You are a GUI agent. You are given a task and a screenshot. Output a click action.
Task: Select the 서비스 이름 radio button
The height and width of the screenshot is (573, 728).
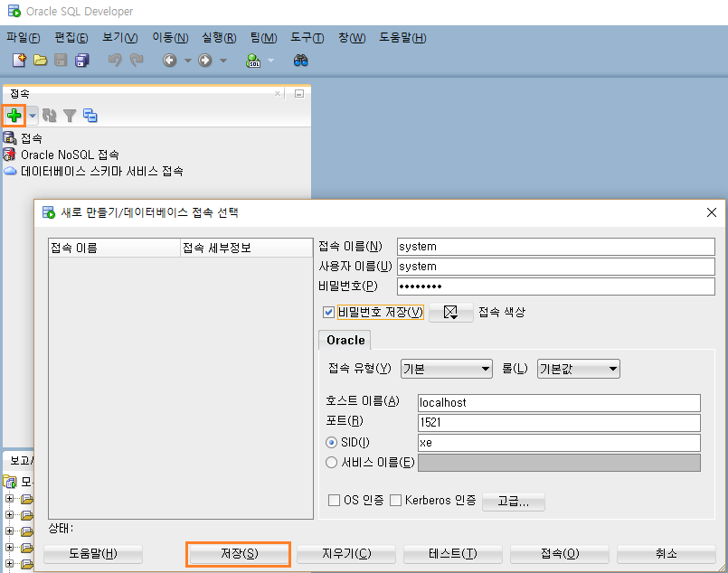tap(331, 463)
